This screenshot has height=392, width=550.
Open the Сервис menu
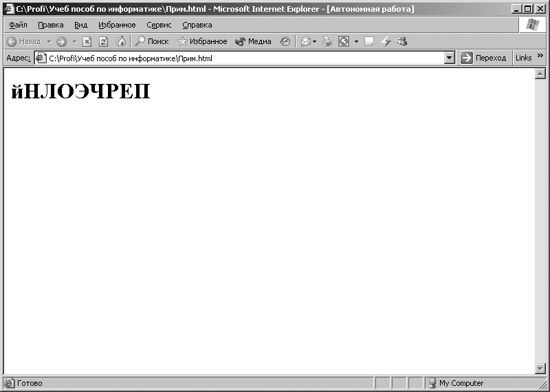[x=159, y=25]
